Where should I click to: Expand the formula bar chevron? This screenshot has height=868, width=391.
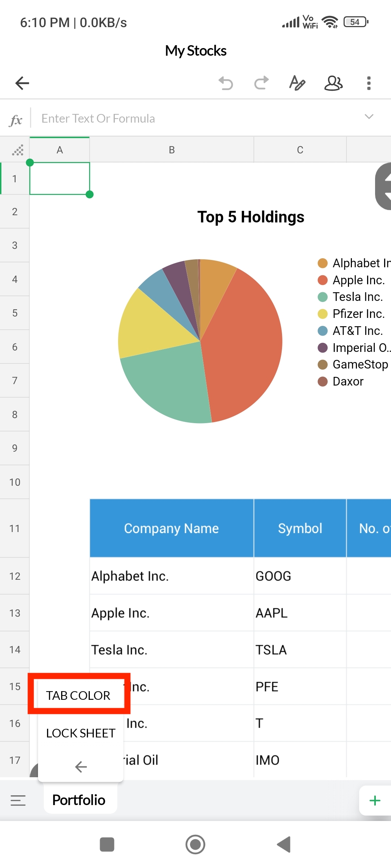coord(369,117)
